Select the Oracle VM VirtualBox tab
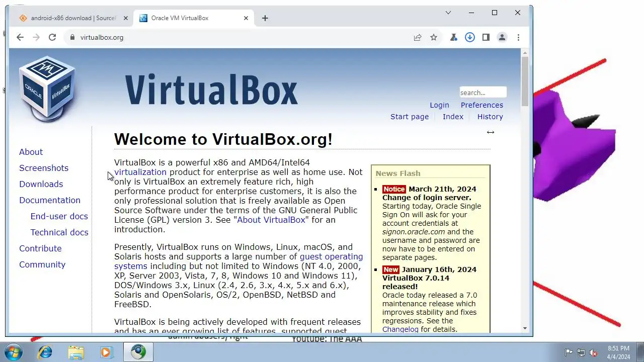The width and height of the screenshot is (644, 362). coord(194,18)
